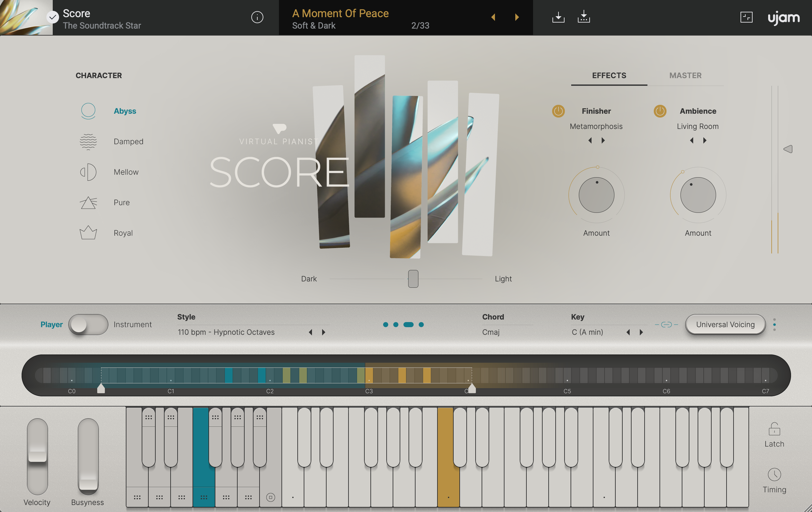This screenshot has width=812, height=512.
Task: Choose the Pure character icon
Action: [x=88, y=203]
